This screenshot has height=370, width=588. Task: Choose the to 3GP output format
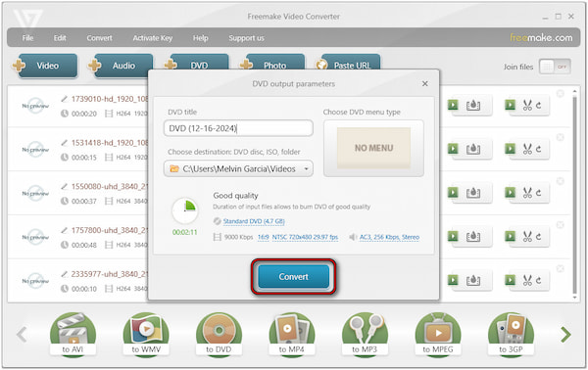511,334
